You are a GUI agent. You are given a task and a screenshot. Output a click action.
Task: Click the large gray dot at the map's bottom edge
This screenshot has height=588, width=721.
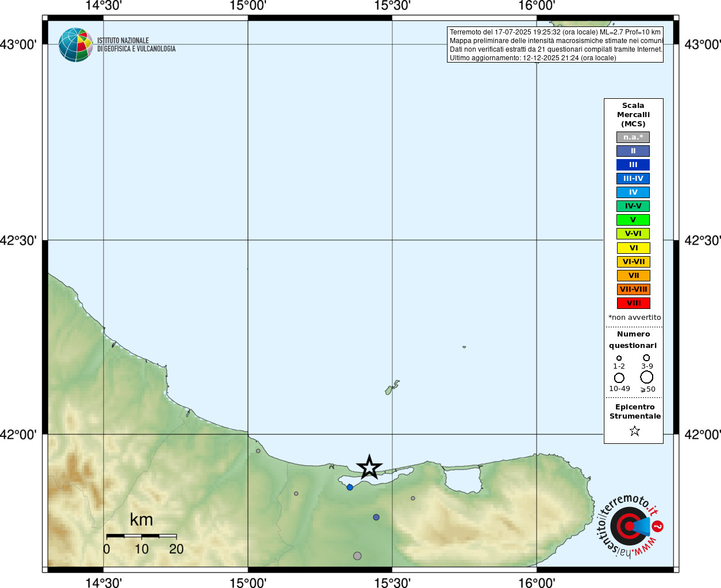coord(357,556)
